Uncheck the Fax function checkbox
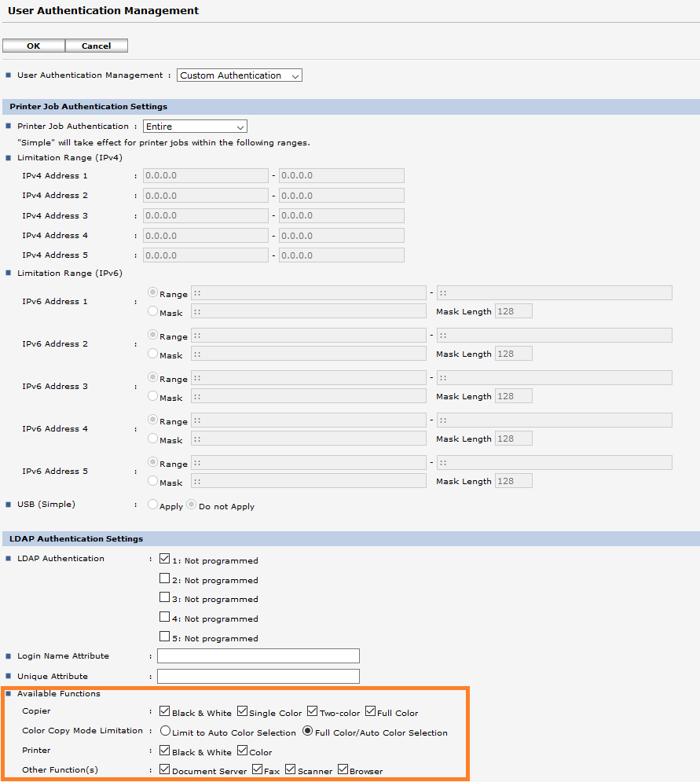The width and height of the screenshot is (700, 782). coord(257,770)
